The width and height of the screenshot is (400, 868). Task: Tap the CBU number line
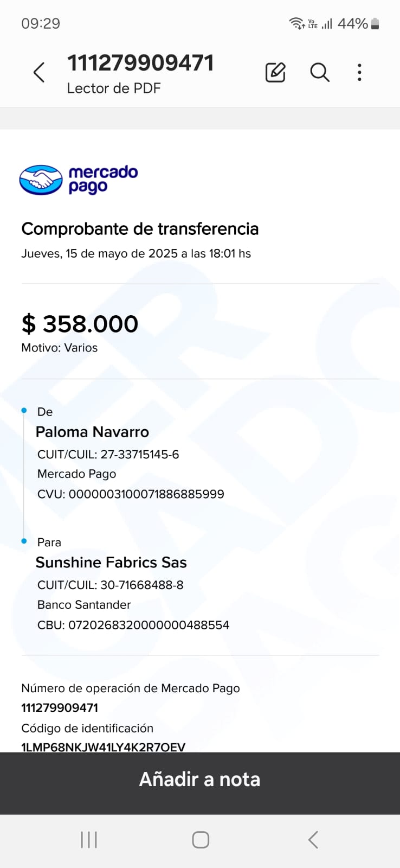click(133, 625)
